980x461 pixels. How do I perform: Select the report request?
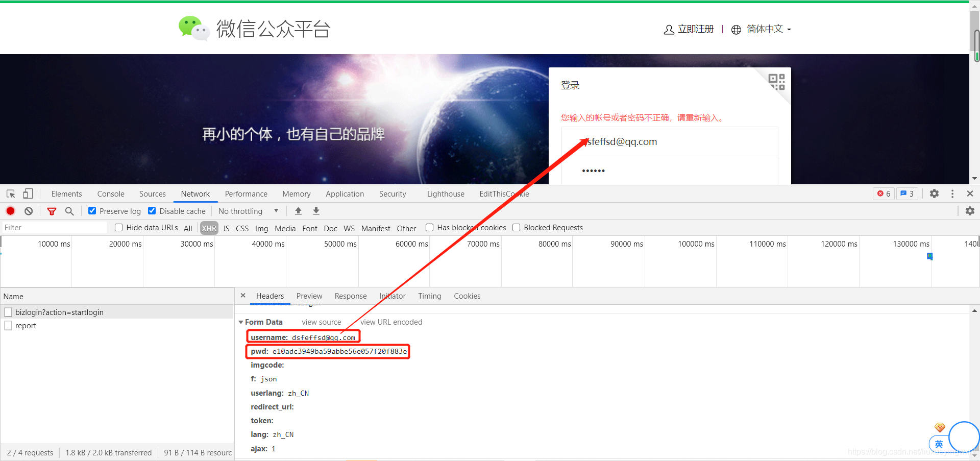[x=117, y=326]
